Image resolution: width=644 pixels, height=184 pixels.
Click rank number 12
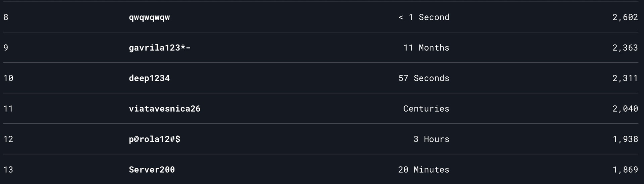[x=8, y=139]
